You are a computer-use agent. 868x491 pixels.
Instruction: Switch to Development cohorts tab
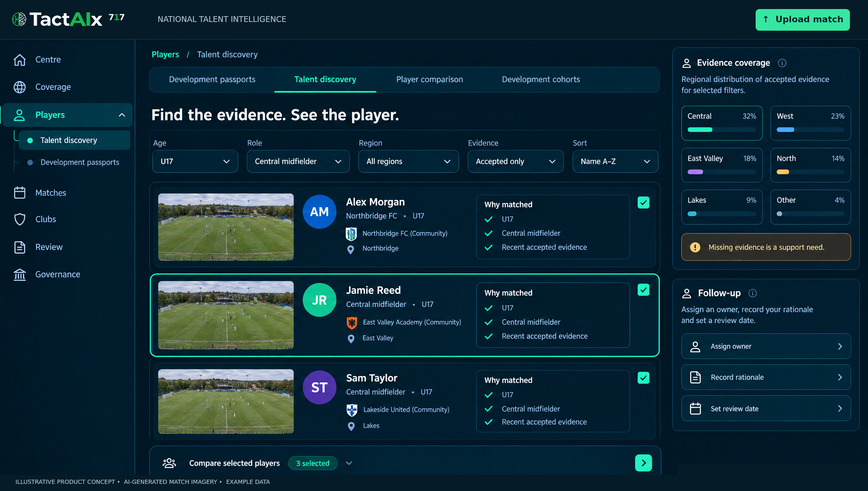541,79
